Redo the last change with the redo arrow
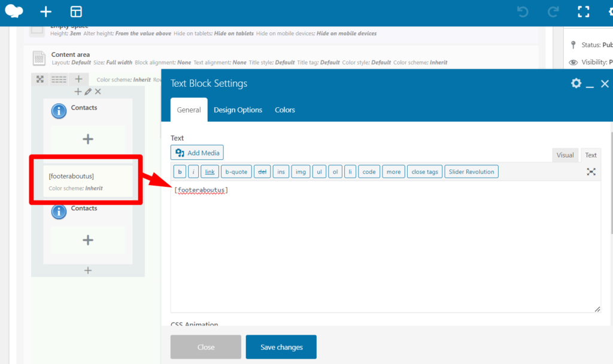Viewport: 613px width, 364px height. pyautogui.click(x=553, y=11)
